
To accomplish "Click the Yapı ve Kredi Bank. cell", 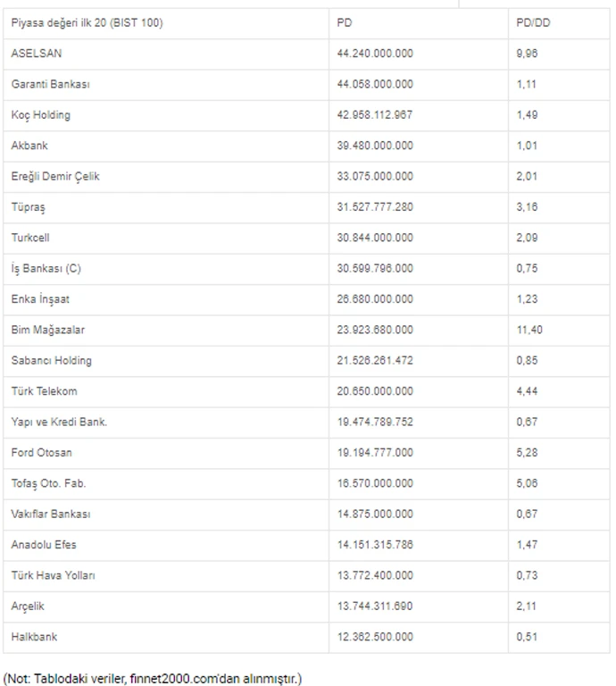I will (59, 422).
